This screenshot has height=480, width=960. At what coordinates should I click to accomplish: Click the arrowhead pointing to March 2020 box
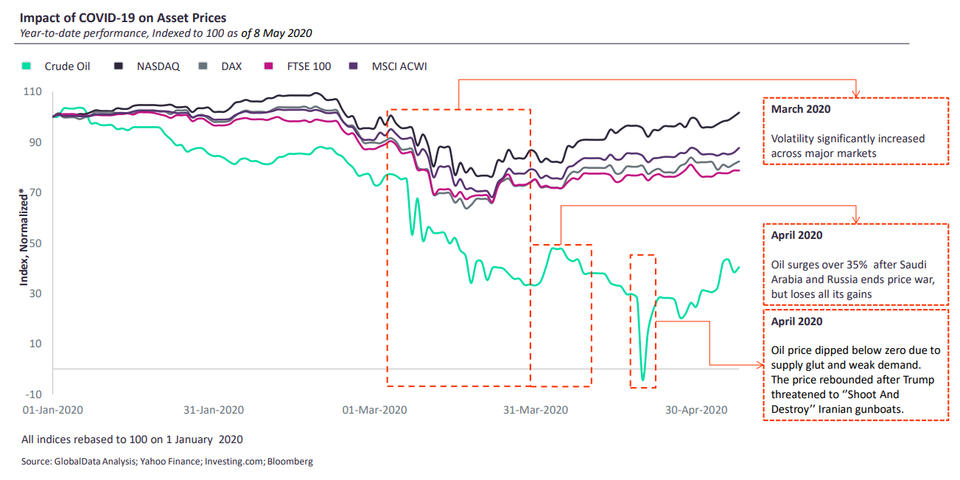tap(856, 92)
